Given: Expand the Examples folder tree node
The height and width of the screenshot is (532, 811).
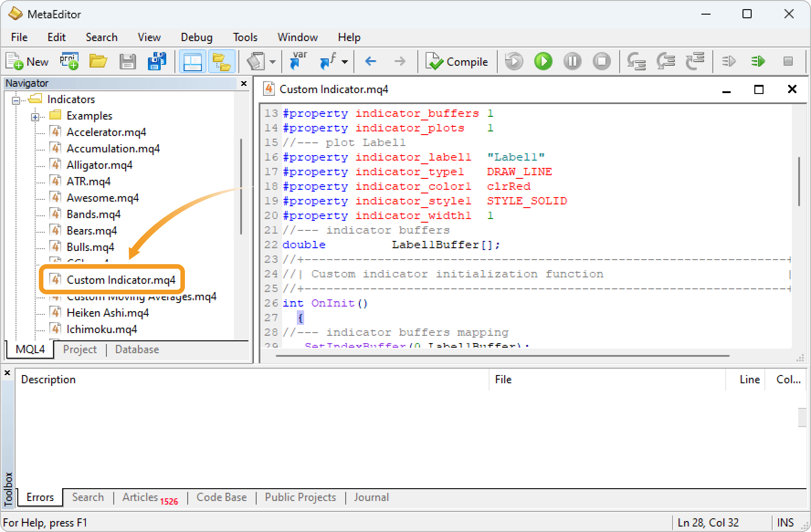Looking at the screenshot, I should coord(35,117).
